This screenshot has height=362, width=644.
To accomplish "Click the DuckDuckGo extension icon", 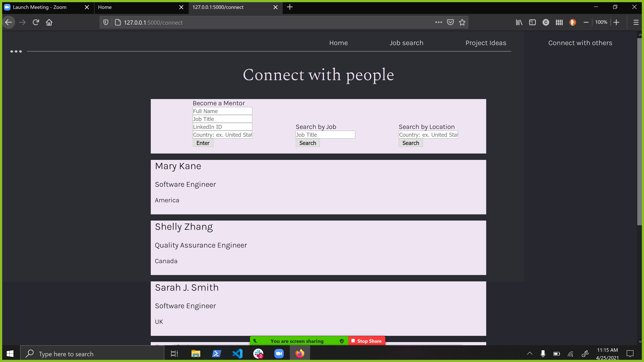I will [x=573, y=22].
